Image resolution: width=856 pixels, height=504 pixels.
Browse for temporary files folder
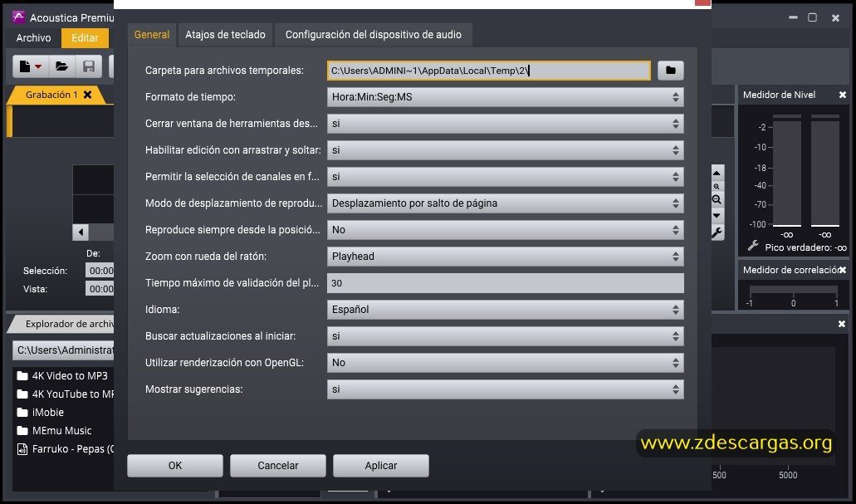[x=670, y=71]
